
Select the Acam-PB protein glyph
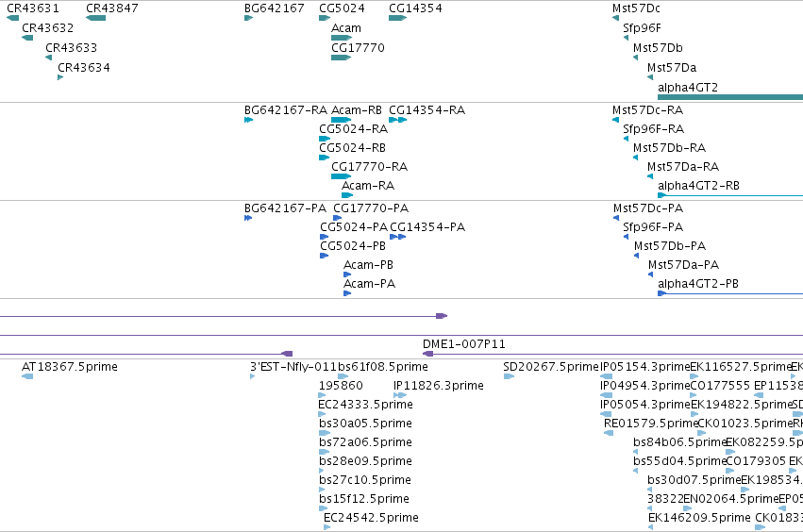pyautogui.click(x=347, y=274)
